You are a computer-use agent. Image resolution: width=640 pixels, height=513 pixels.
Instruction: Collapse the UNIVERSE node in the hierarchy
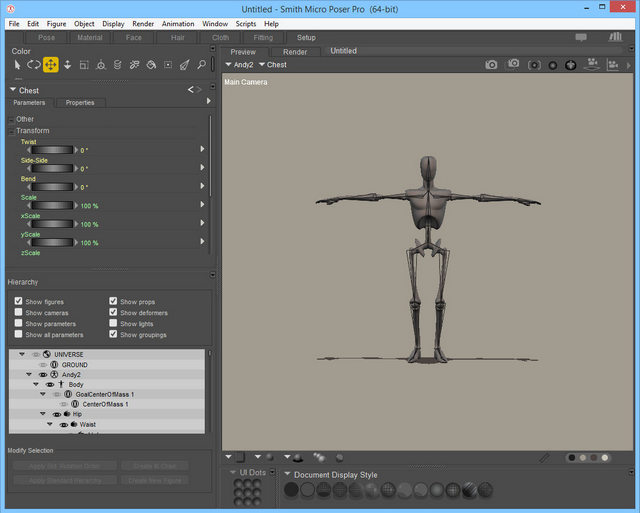click(x=20, y=354)
